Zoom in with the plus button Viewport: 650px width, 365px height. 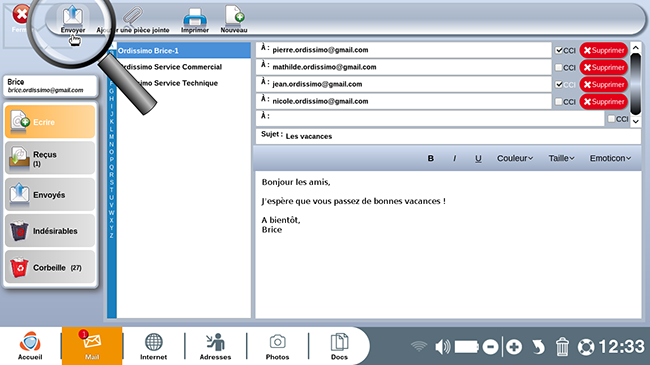[514, 346]
